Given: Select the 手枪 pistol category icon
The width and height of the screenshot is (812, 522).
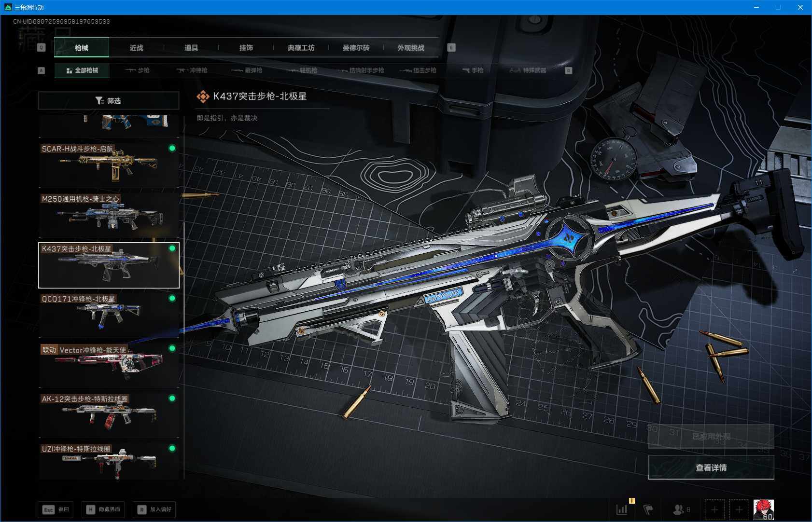Looking at the screenshot, I should 472,70.
